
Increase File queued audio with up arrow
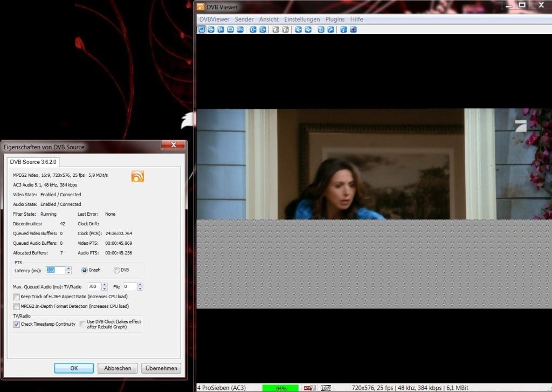[x=140, y=285]
